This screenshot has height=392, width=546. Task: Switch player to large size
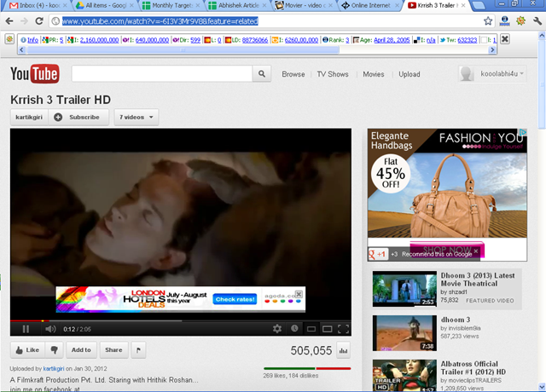tap(328, 329)
